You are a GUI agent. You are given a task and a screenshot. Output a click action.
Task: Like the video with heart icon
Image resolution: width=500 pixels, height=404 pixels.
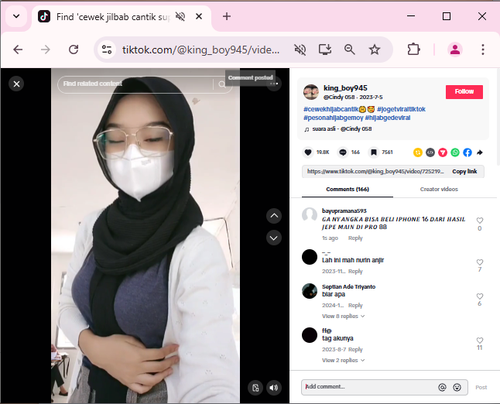click(308, 152)
